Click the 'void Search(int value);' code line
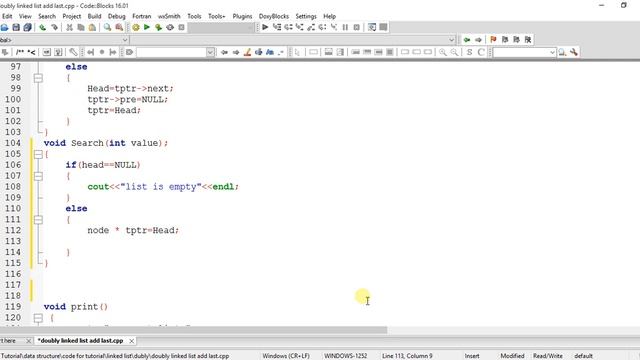Image resolution: width=640 pixels, height=360 pixels. [x=106, y=143]
